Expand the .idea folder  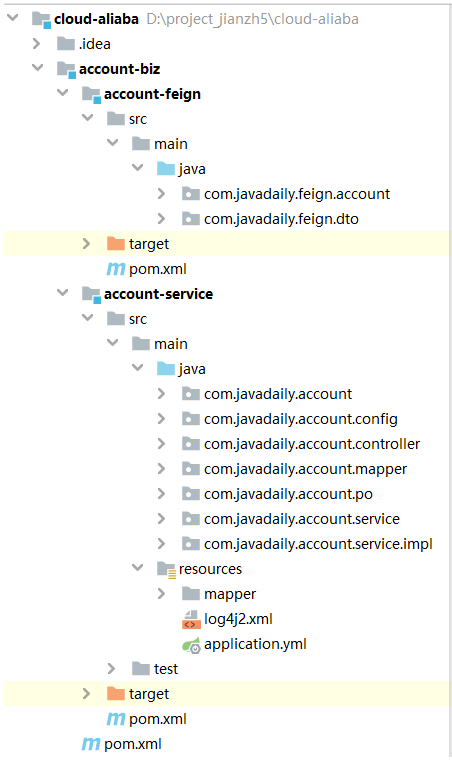pyautogui.click(x=37, y=44)
